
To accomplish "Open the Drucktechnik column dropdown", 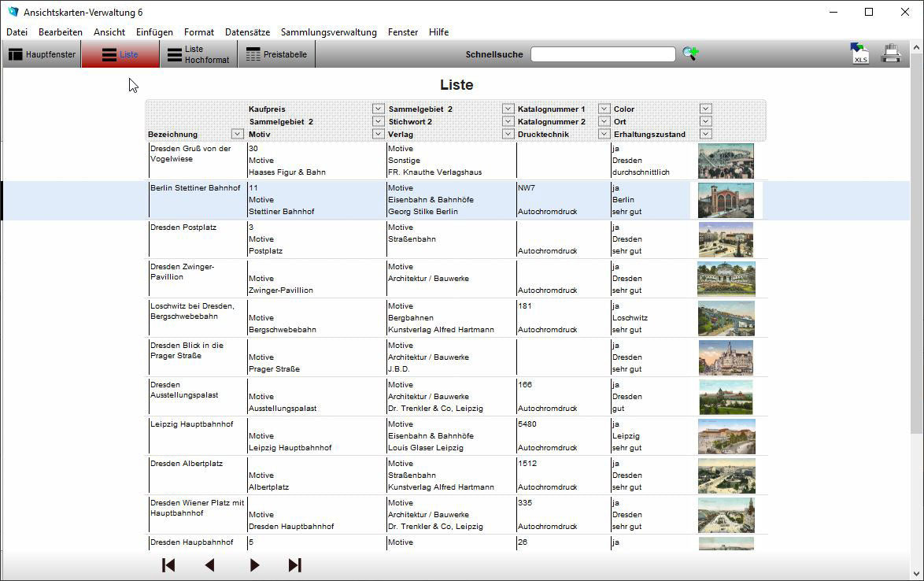I will (604, 134).
